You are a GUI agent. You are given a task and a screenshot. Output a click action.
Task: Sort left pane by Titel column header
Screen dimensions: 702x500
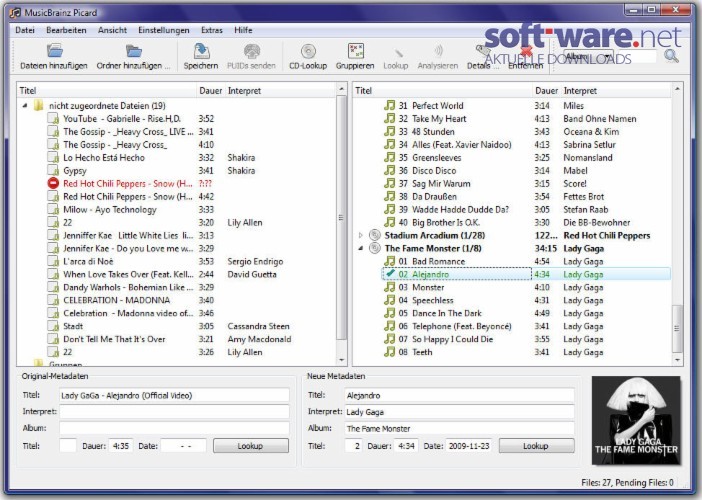point(107,90)
